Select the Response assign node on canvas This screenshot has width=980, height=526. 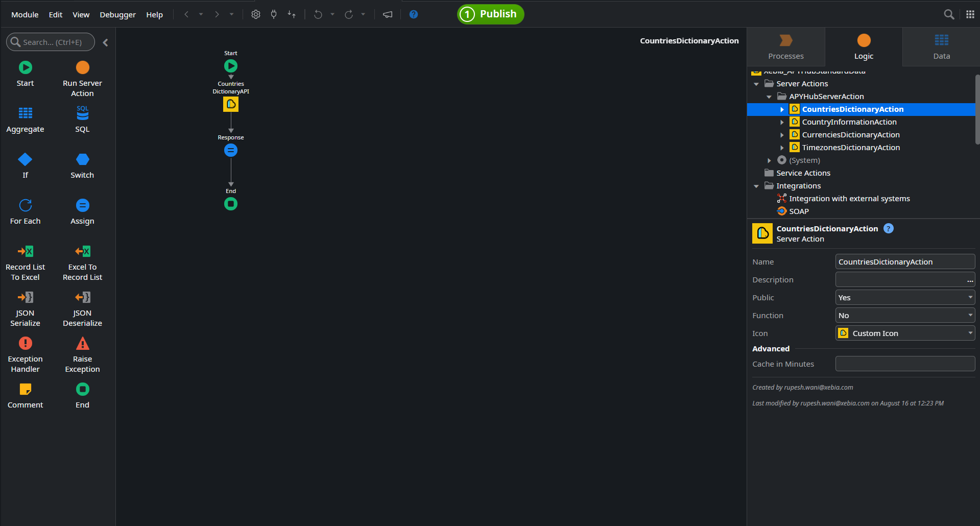231,150
